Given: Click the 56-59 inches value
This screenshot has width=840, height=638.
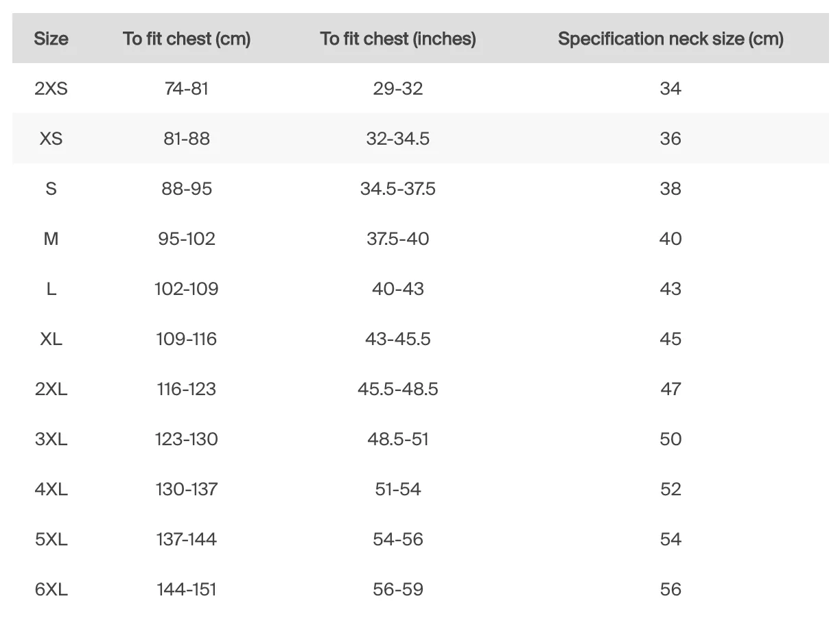Looking at the screenshot, I should tap(398, 589).
